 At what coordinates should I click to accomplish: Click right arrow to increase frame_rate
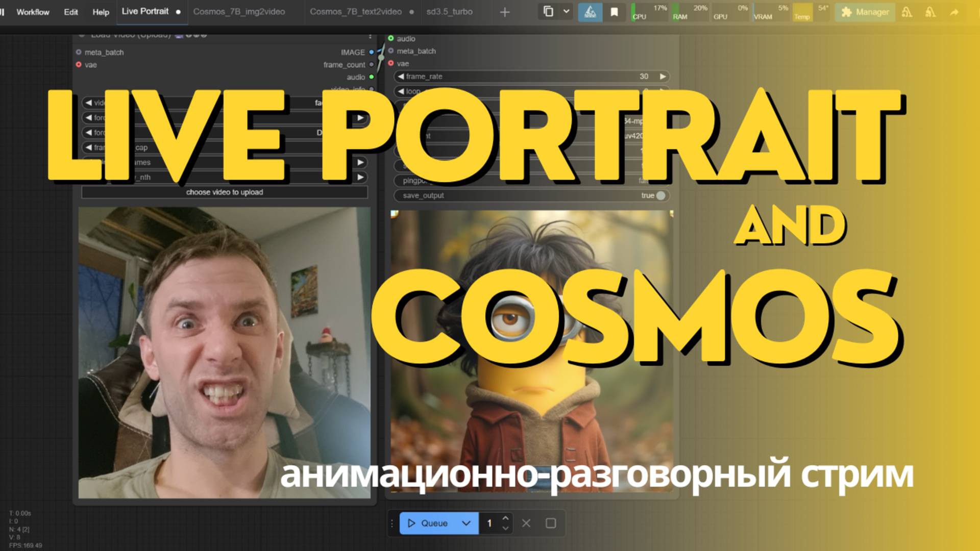tap(663, 77)
